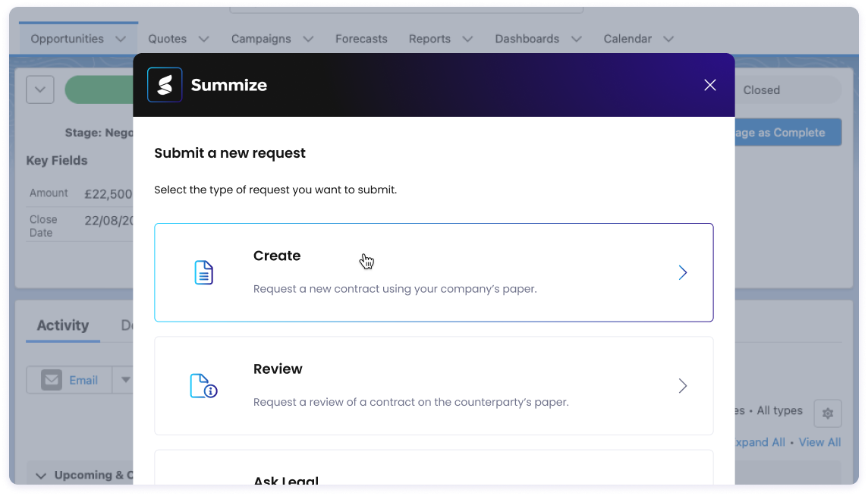
Task: Click the Email button in Activity
Action: tap(69, 380)
